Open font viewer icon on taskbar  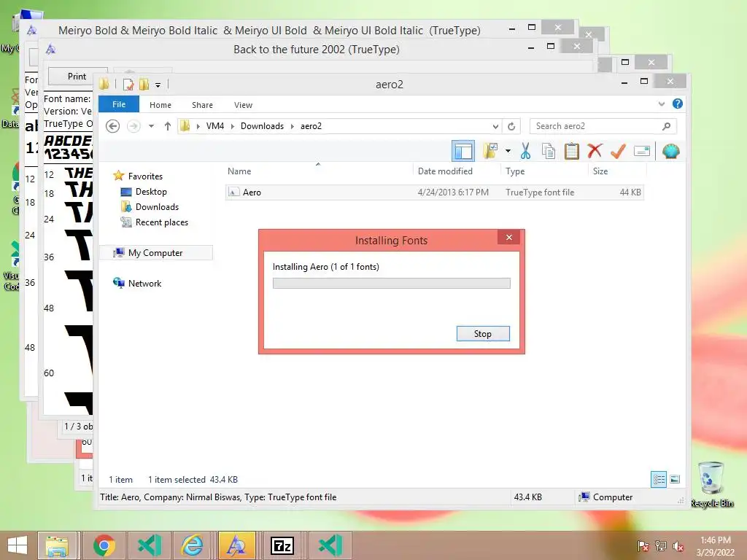coord(237,545)
